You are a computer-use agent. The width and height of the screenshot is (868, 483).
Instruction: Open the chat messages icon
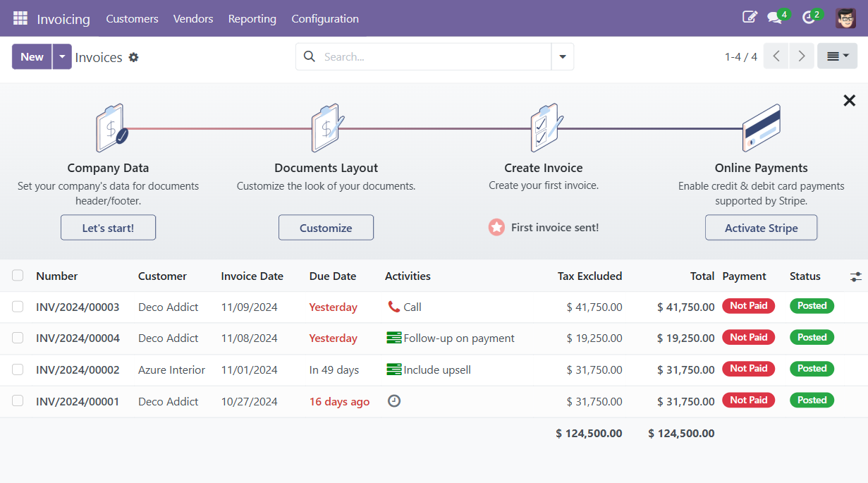click(775, 18)
